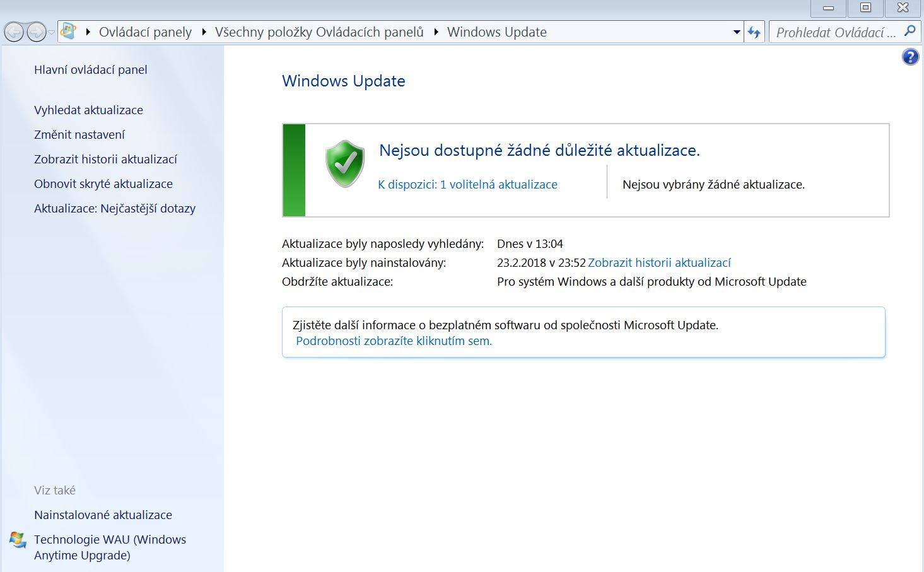This screenshot has height=572, width=924.
Task: Click the search magnifier icon
Action: [x=909, y=31]
